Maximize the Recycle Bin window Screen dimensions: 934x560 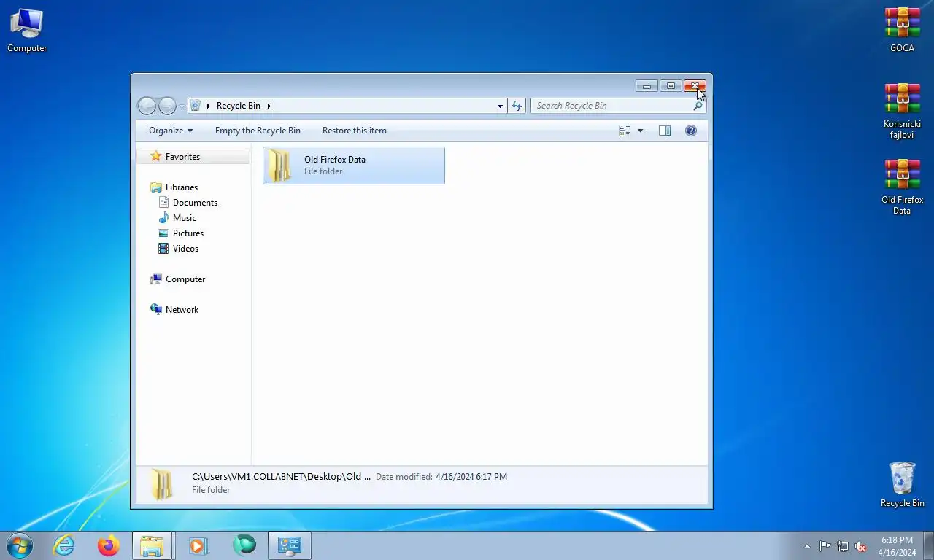click(x=671, y=86)
